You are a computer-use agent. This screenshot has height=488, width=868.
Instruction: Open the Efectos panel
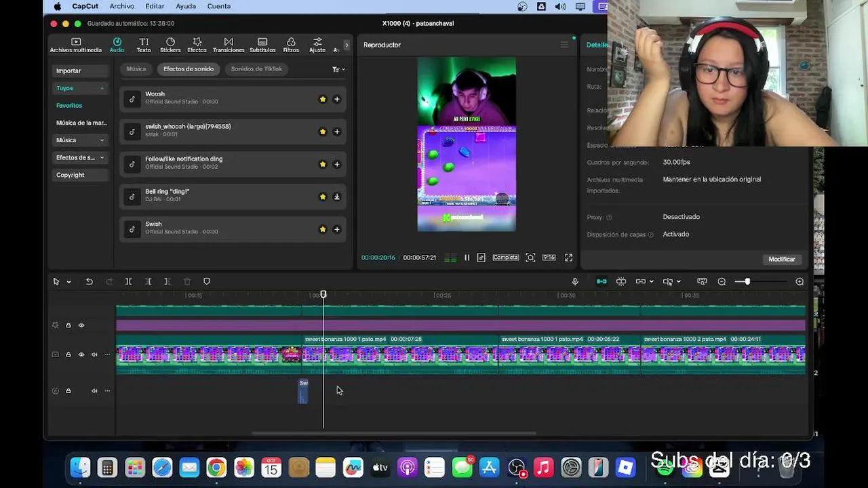click(197, 45)
